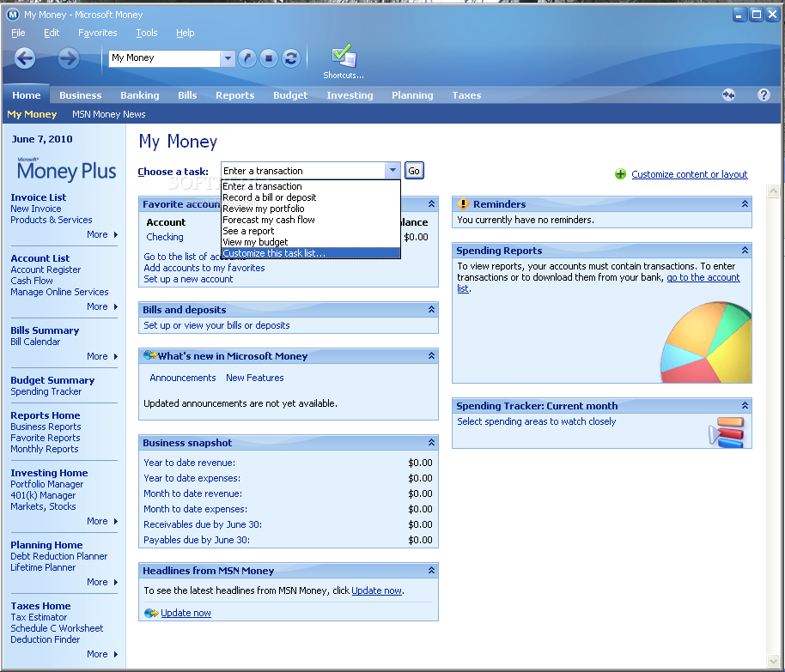The image size is (785, 672).
Task: Click the scrollbar up arrow
Action: tap(773, 191)
